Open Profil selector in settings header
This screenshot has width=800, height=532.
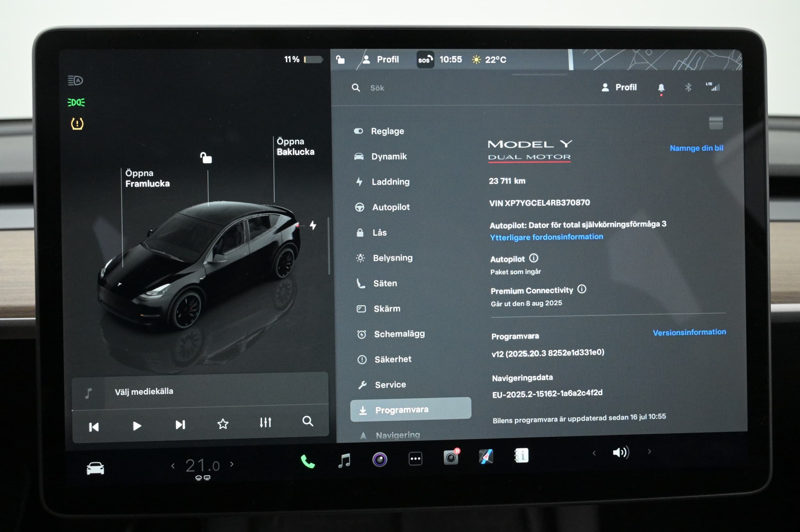(619, 88)
